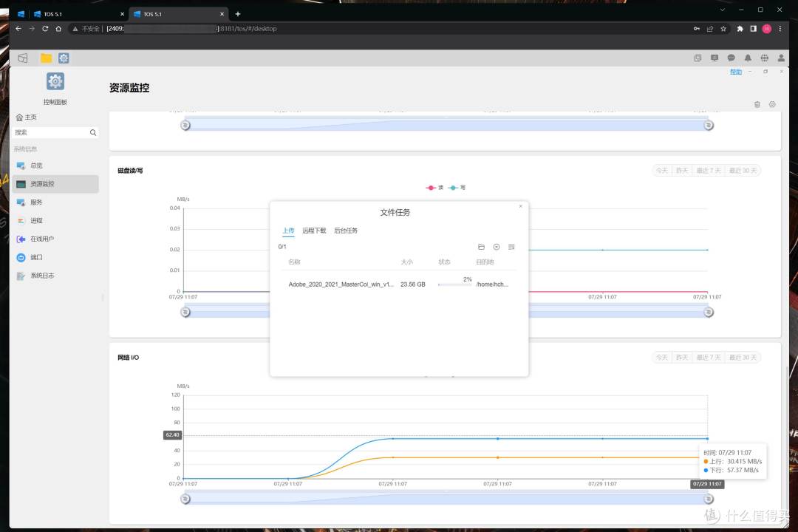Open 系统日志 system log in sidebar
This screenshot has height=532, width=798.
click(x=56, y=276)
